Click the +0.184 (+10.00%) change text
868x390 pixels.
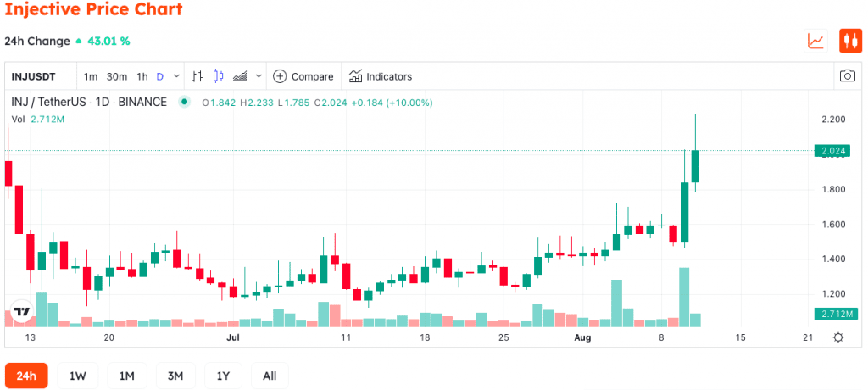pos(392,103)
